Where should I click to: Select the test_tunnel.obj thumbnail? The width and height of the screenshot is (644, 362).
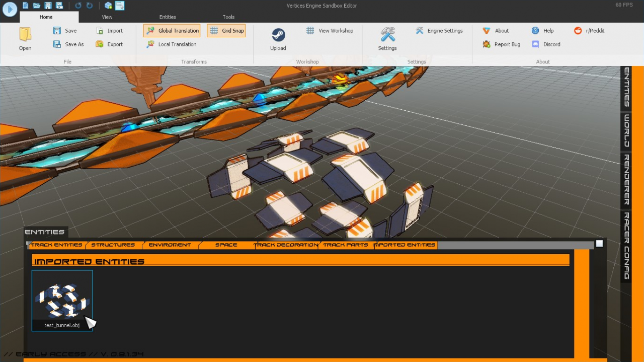(x=62, y=301)
